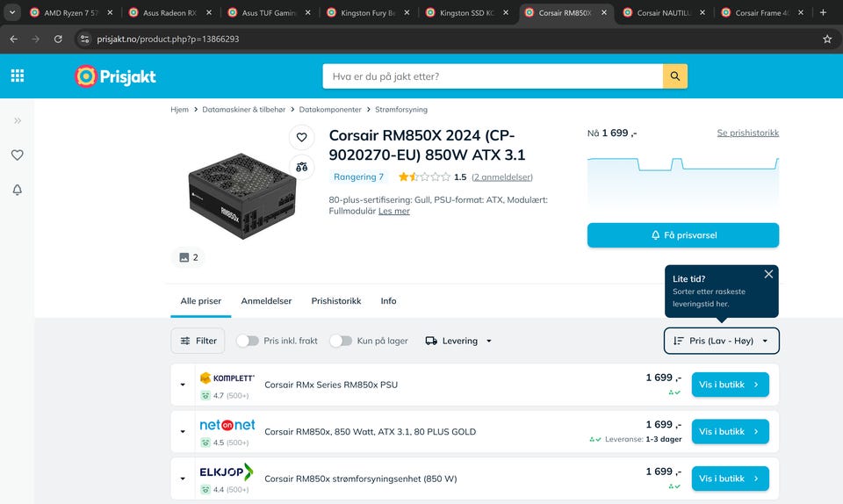
Task: Click 'Corsair RM850x strømforsyningsenhet' offer title
Action: click(x=361, y=479)
